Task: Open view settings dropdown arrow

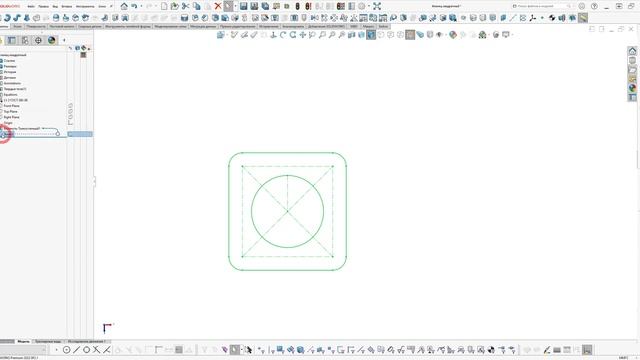Action: point(512,35)
